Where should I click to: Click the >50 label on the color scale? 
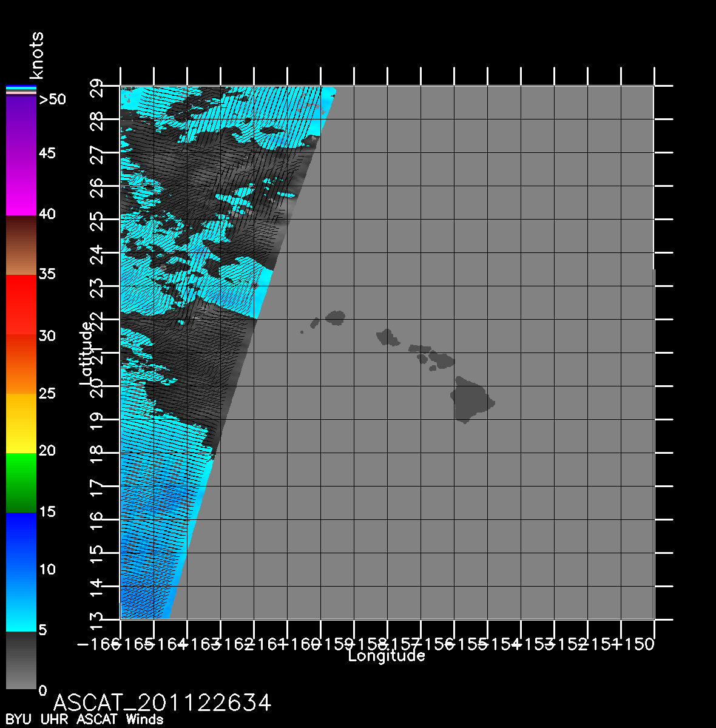[x=52, y=99]
